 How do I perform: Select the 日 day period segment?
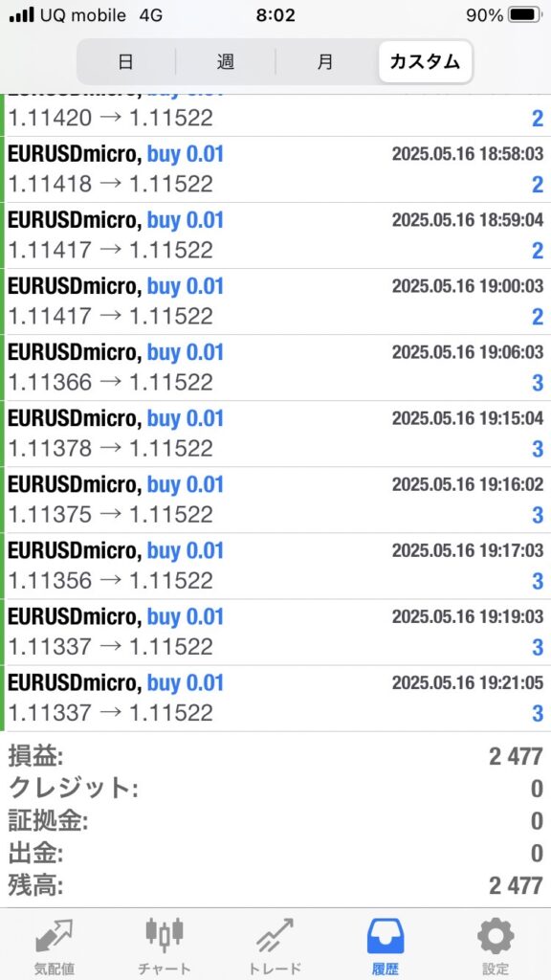[125, 62]
